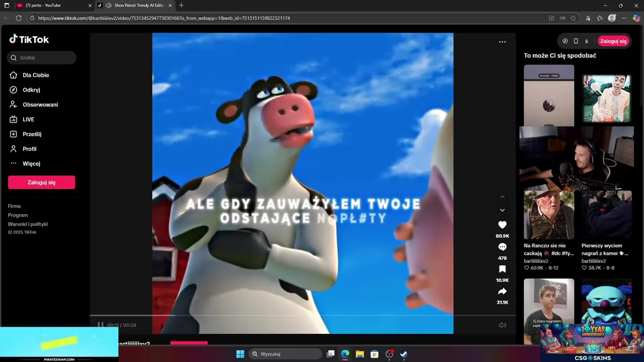Open Microsoft Store from taskbar
The image size is (644, 362).
point(374,354)
